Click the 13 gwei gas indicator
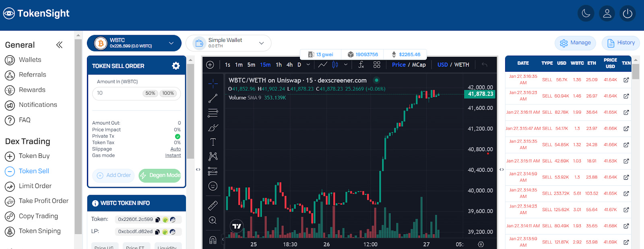The width and height of the screenshot is (644, 249). (x=321, y=54)
